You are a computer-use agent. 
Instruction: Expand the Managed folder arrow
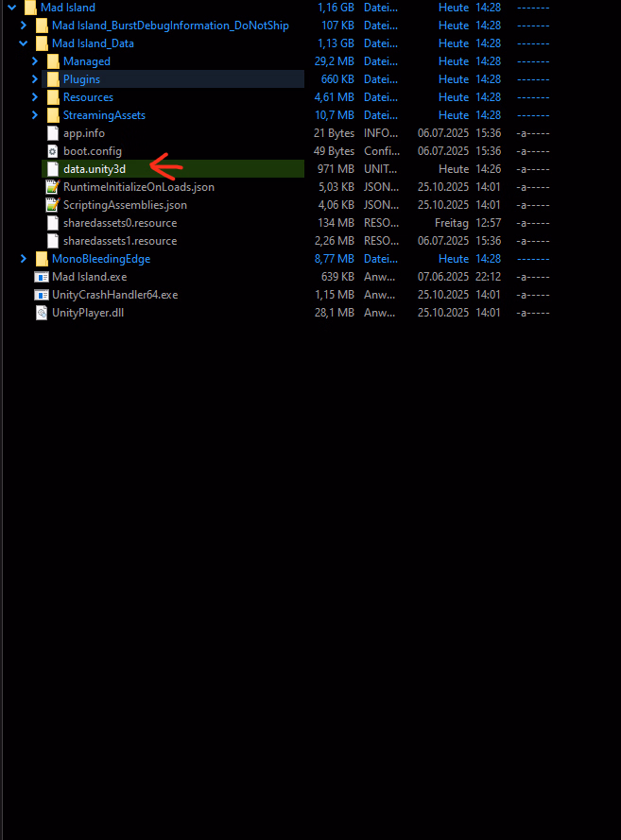pos(35,61)
